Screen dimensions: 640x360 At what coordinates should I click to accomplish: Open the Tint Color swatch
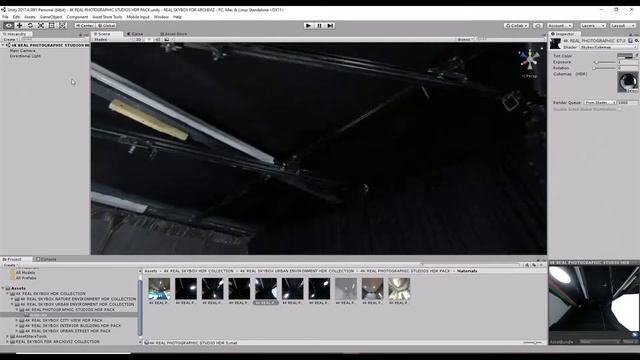click(x=624, y=56)
